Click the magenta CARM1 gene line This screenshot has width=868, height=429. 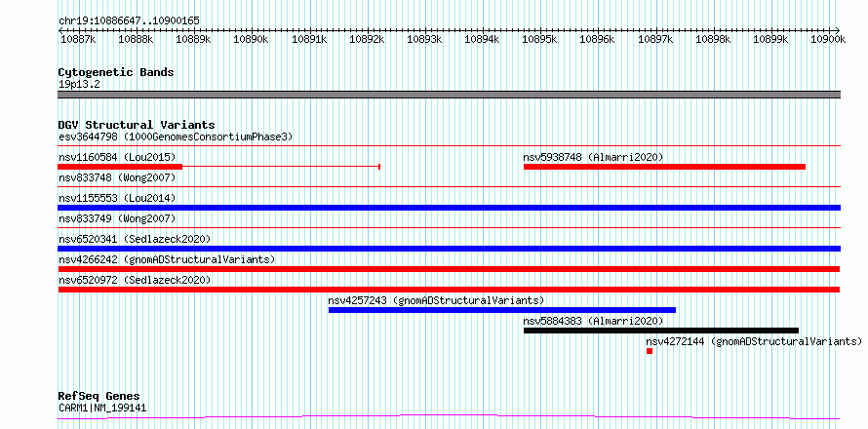(x=449, y=416)
